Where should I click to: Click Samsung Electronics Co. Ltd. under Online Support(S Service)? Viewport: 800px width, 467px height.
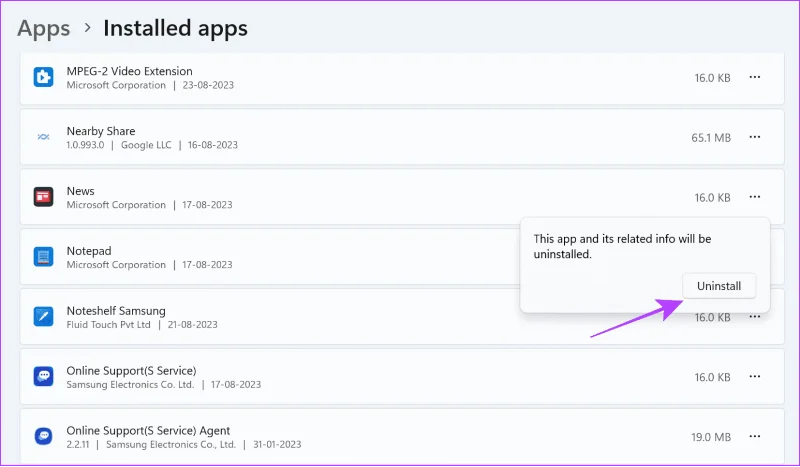click(x=130, y=385)
